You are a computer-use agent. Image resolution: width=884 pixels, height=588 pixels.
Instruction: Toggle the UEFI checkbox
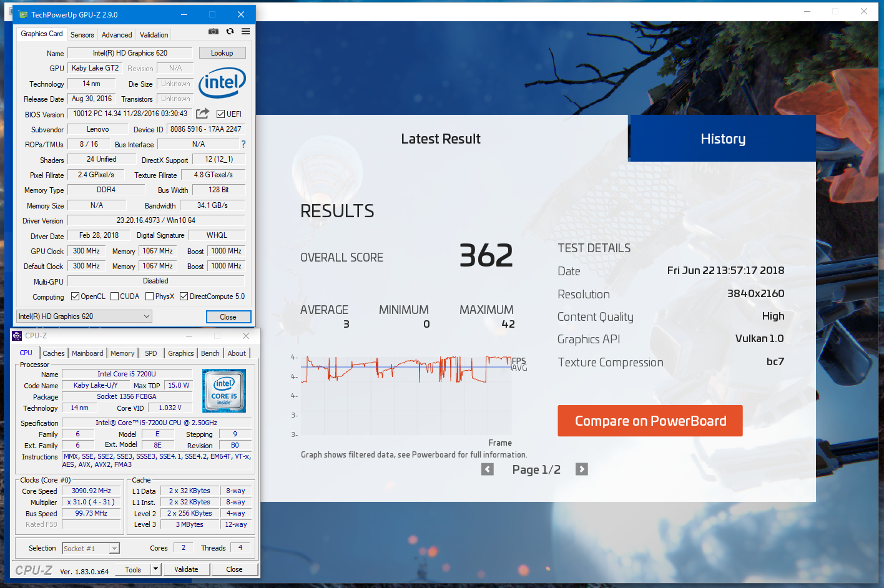tap(220, 114)
